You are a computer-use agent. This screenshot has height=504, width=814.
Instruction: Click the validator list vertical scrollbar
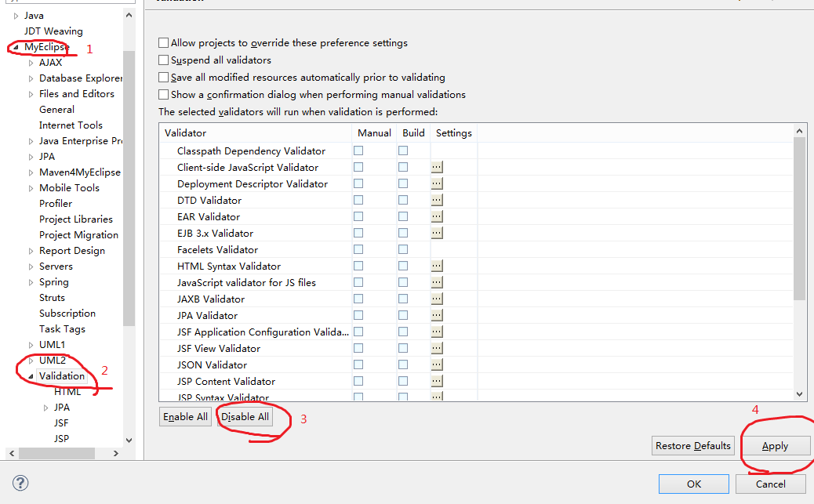tap(800, 219)
